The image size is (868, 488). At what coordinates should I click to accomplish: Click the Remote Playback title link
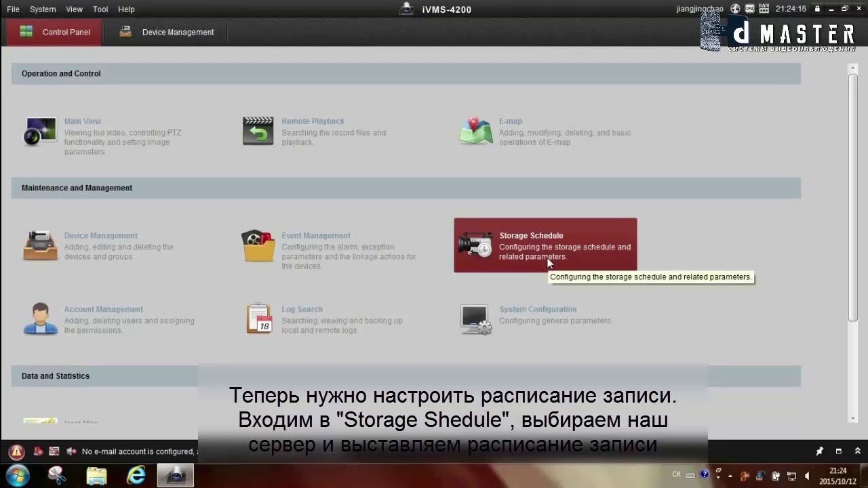(x=313, y=121)
